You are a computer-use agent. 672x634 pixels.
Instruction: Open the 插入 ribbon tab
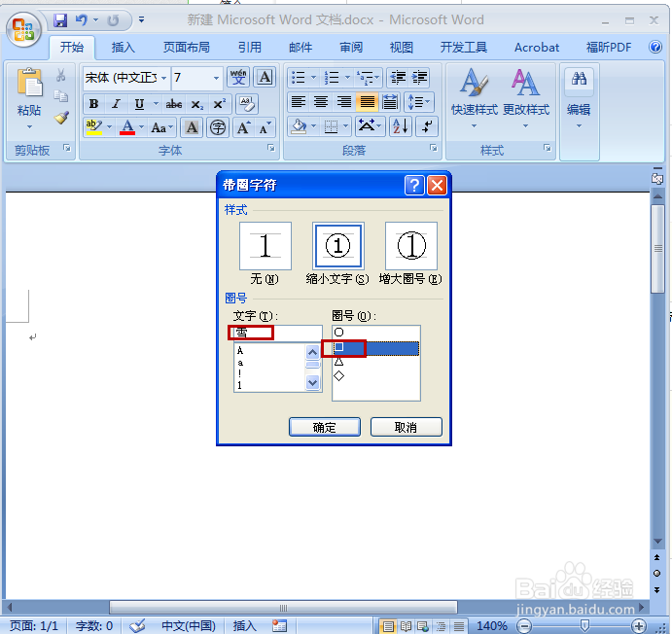point(124,47)
